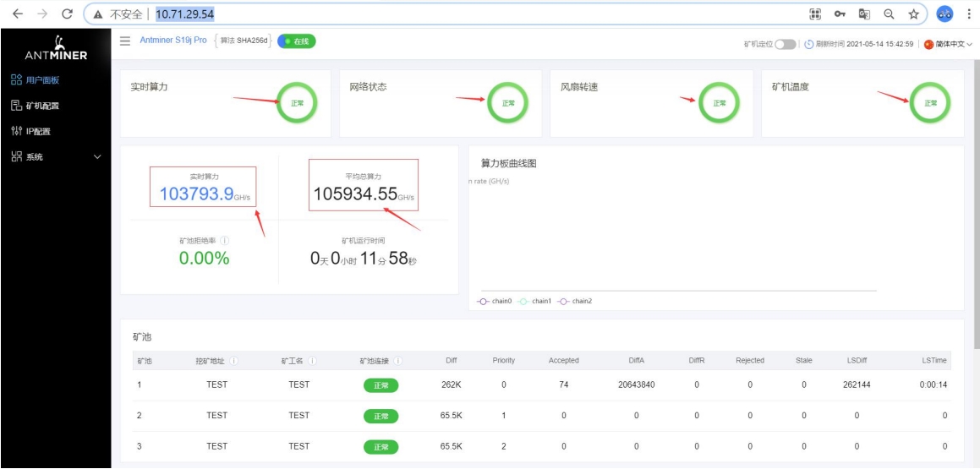Click the 0.00% pool rejection rate
This screenshot has height=469, width=980.
205,258
